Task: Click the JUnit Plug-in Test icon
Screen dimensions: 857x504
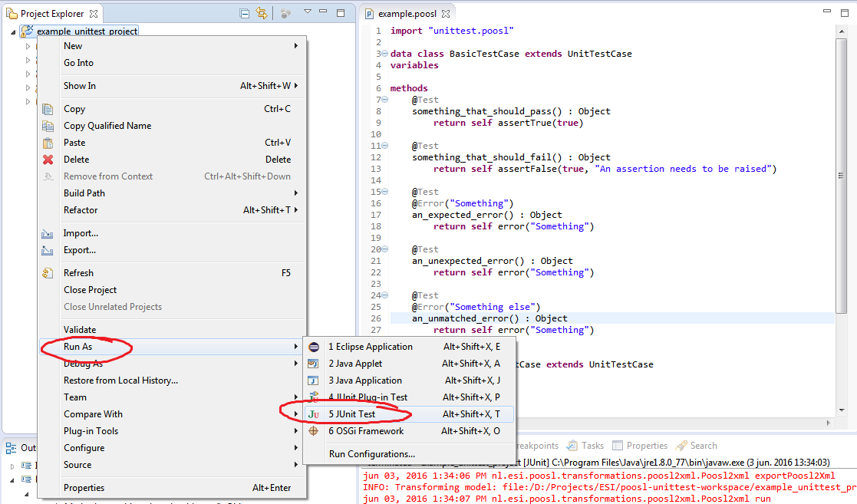Action: [314, 397]
